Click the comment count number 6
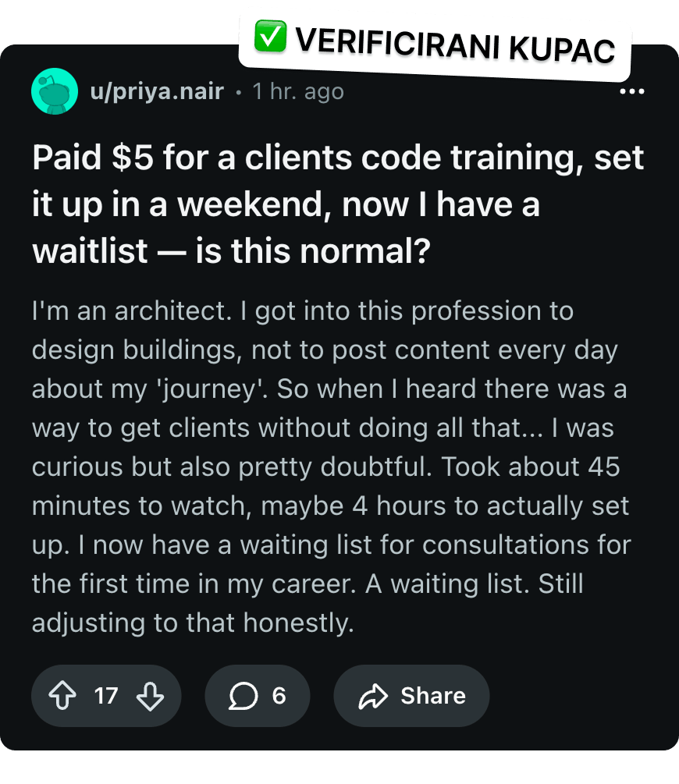The image size is (679, 784). pyautogui.click(x=279, y=696)
